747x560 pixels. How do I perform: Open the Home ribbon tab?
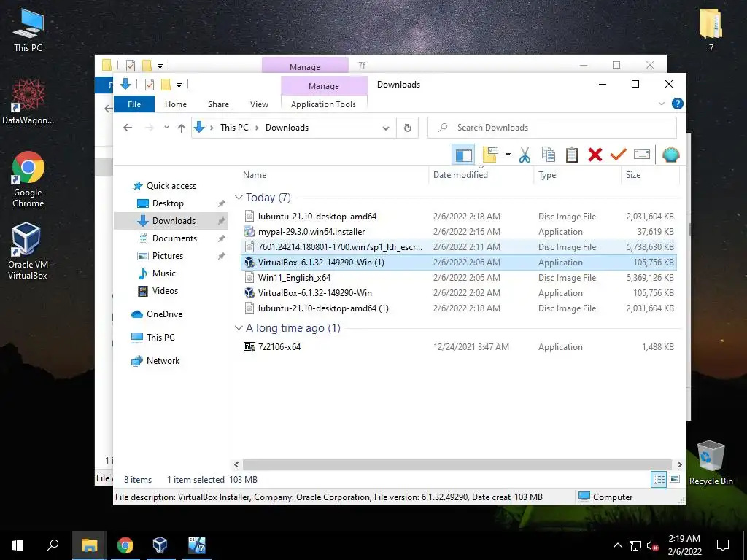pyautogui.click(x=175, y=104)
